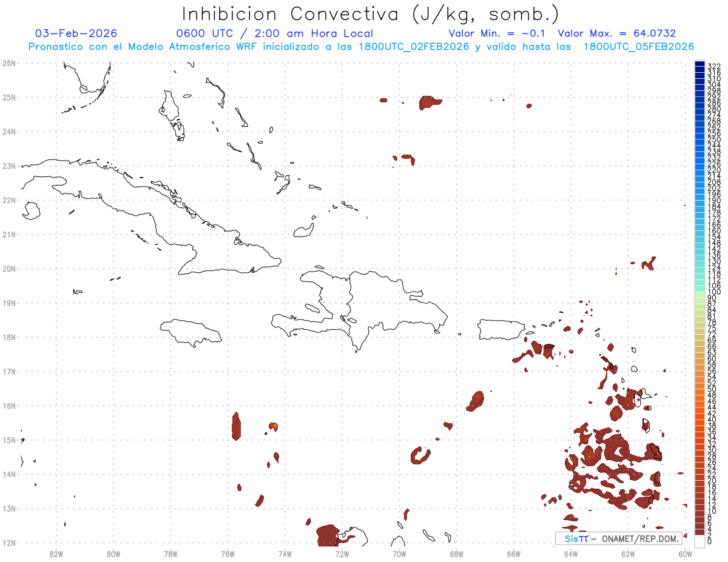Click the 72W longitude label

(342, 554)
